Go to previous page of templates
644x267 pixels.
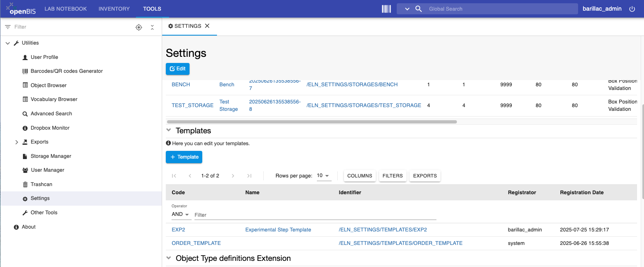tap(190, 176)
